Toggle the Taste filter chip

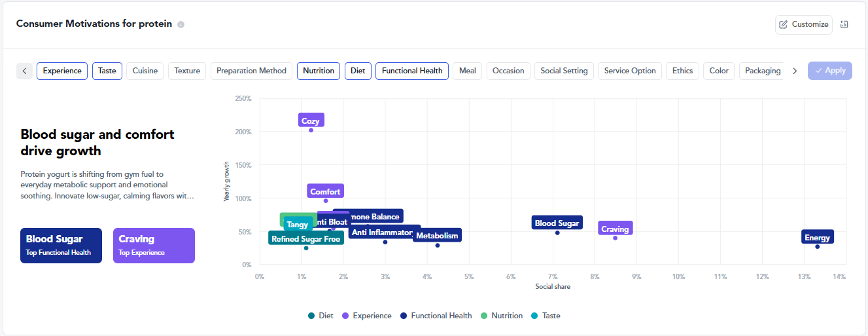[x=107, y=71]
